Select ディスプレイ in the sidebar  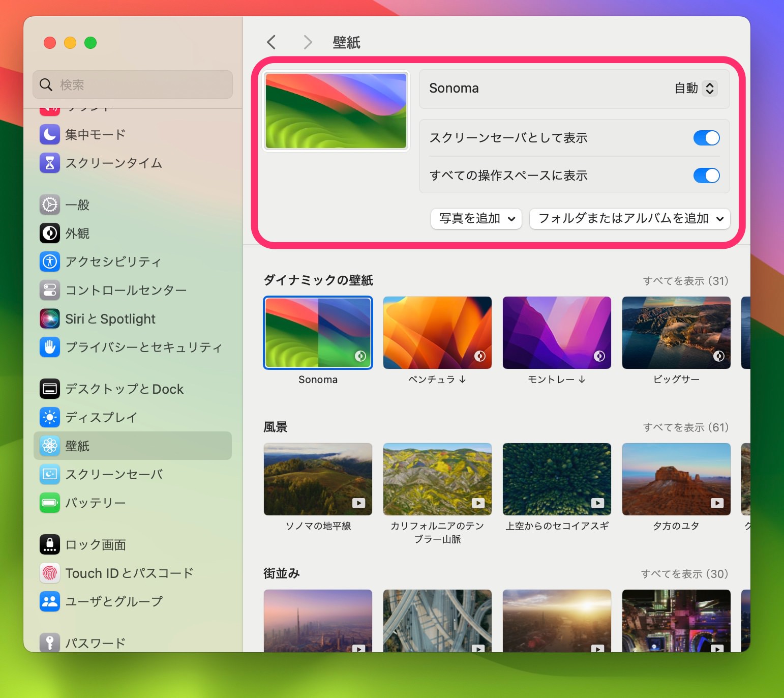133,417
